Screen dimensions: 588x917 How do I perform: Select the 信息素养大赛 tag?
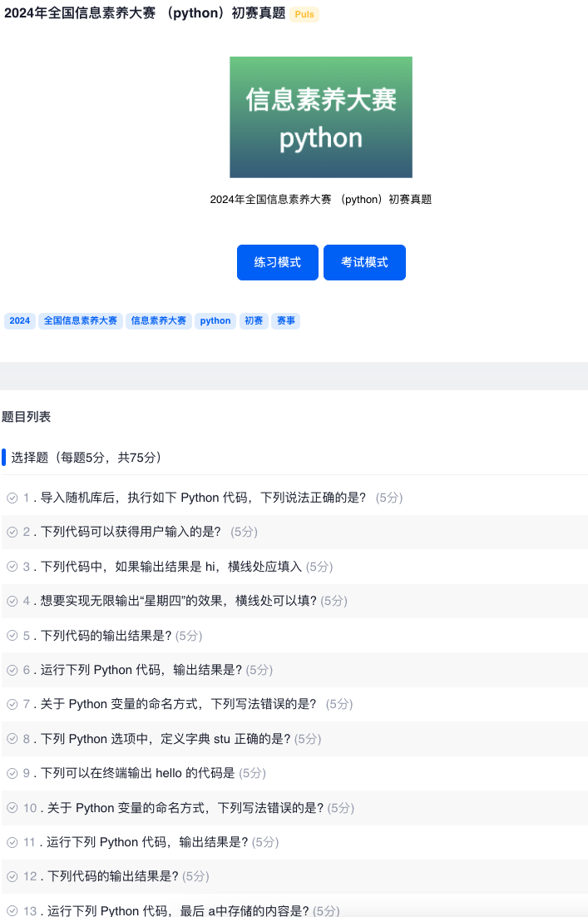click(x=158, y=320)
